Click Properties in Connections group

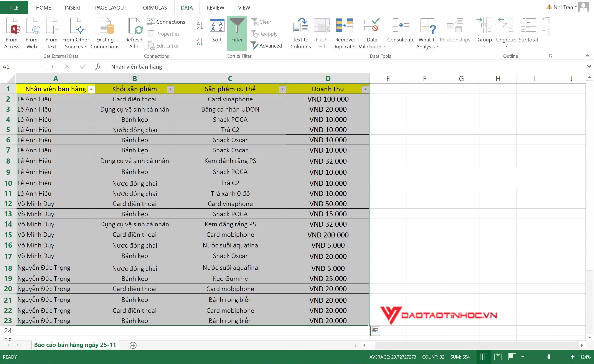[x=164, y=34]
